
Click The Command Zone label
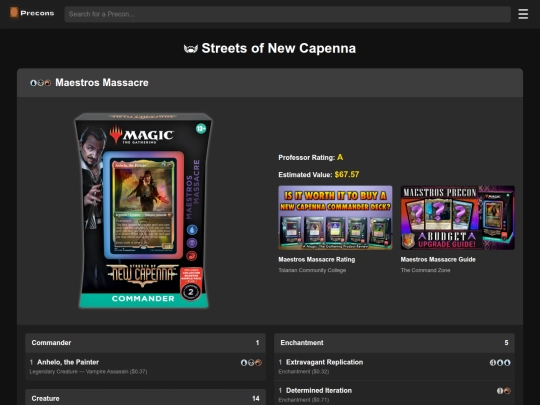(425, 270)
